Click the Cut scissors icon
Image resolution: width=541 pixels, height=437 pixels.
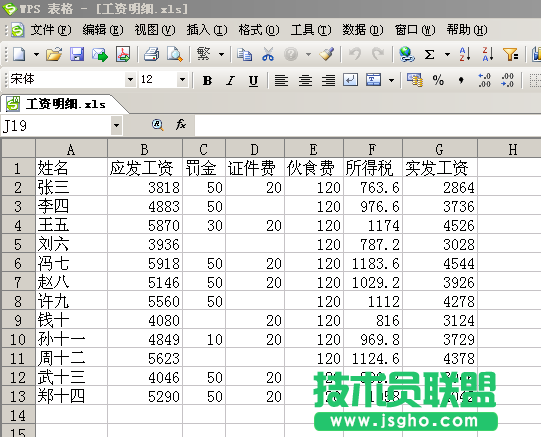[268, 54]
